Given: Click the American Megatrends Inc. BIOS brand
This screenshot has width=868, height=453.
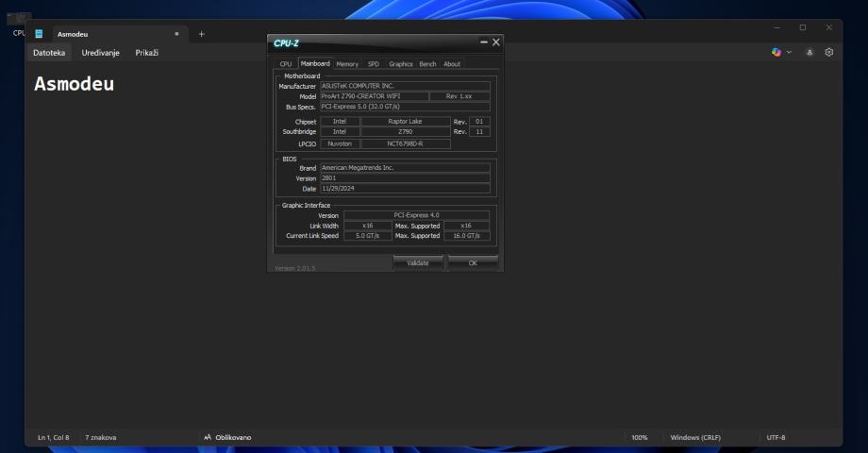Looking at the screenshot, I should coord(405,168).
